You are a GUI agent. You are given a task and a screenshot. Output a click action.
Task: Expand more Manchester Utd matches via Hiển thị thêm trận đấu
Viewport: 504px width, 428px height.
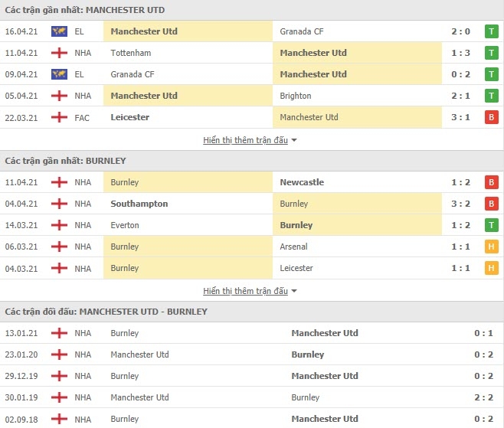(245, 140)
